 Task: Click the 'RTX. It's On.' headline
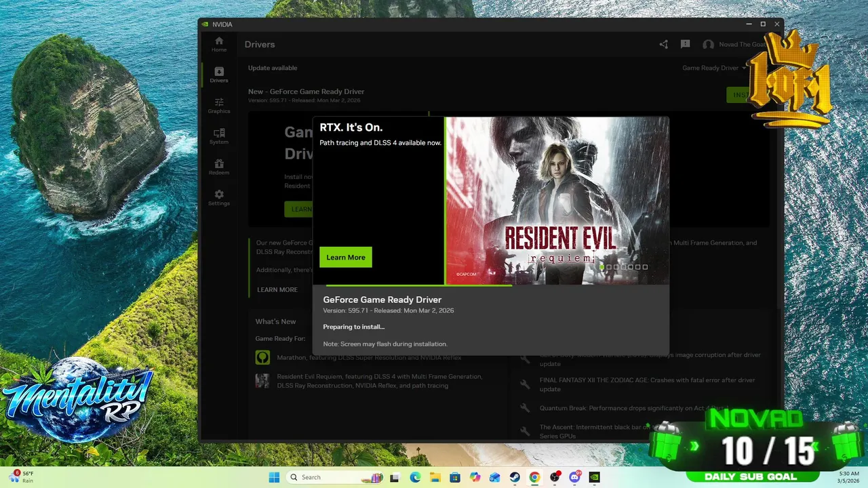pyautogui.click(x=351, y=127)
